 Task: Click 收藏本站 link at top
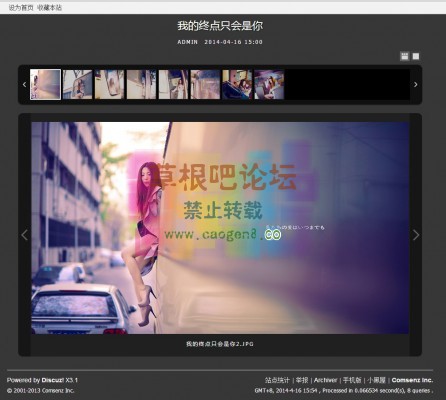pyautogui.click(x=49, y=8)
